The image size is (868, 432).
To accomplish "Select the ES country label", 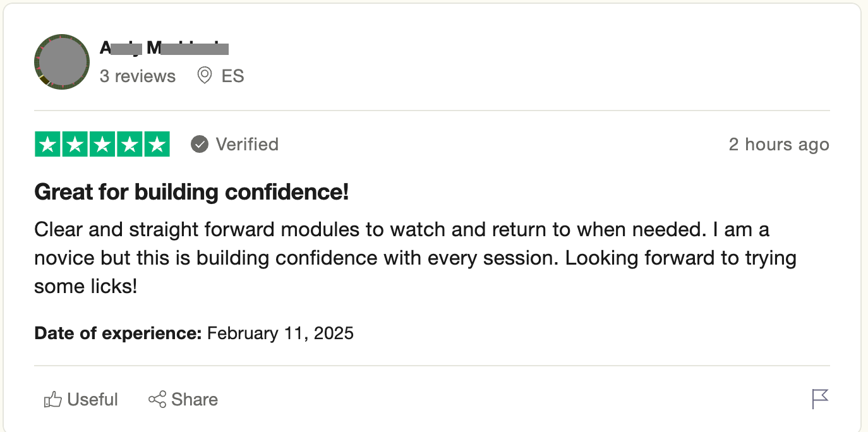I will 232,76.
